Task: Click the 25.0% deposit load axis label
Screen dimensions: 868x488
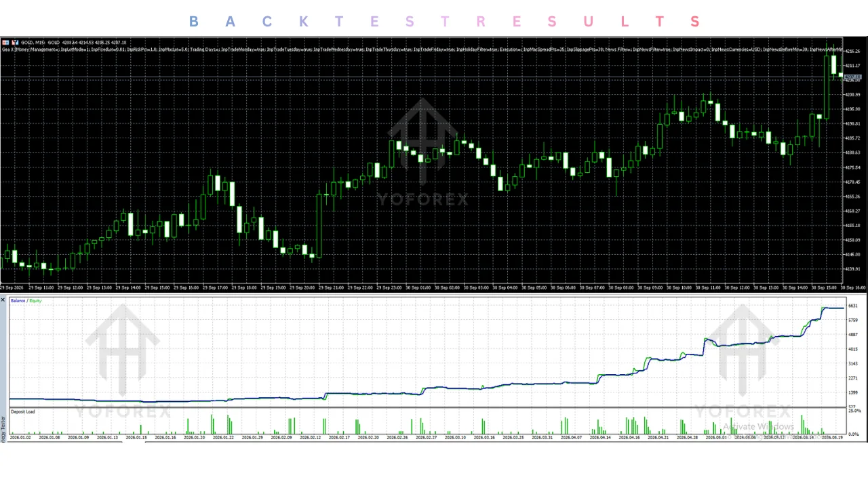Action: tap(854, 411)
